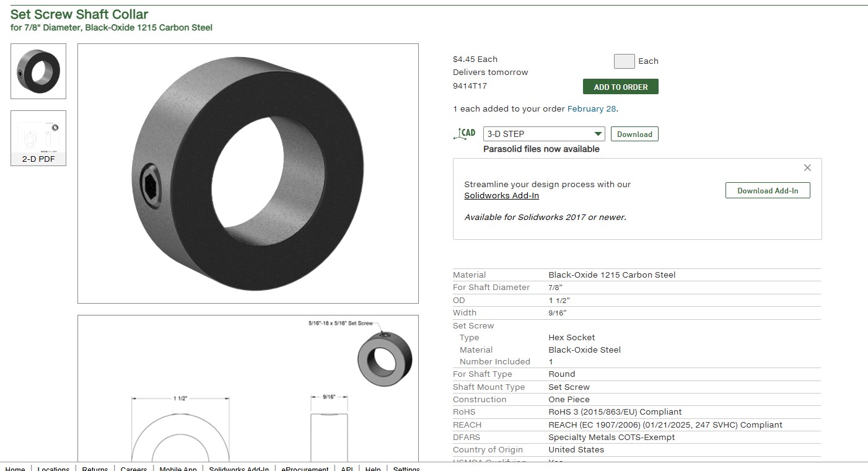The width and height of the screenshot is (868, 471).
Task: Click the CAD icon beside the format selector
Action: tap(465, 134)
